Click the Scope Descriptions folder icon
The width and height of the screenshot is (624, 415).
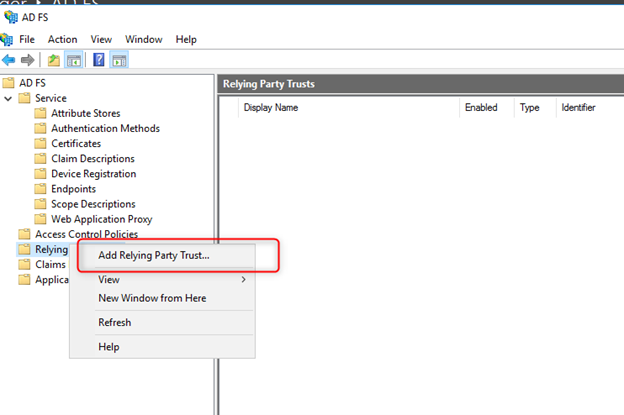40,204
